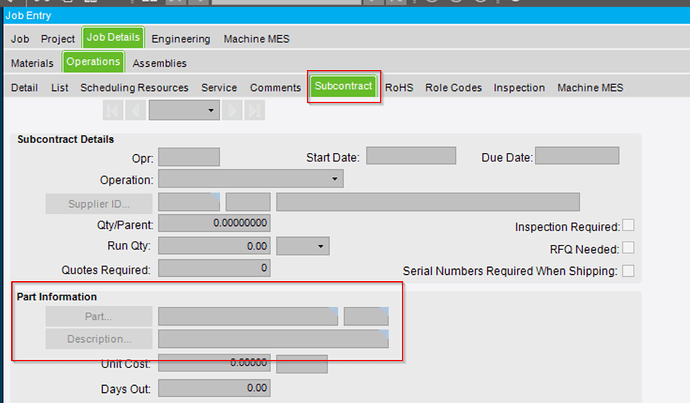Open the Comments sub-tab
Screen dimensions: 690x403
275,88
